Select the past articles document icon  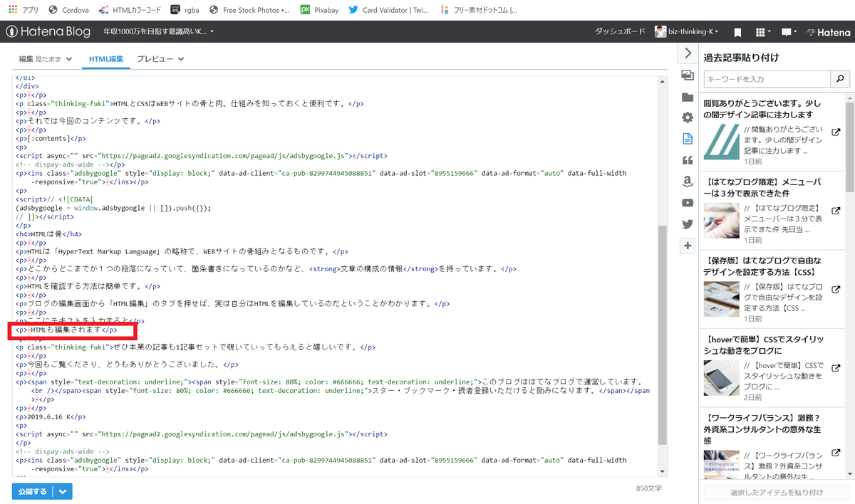tap(688, 139)
